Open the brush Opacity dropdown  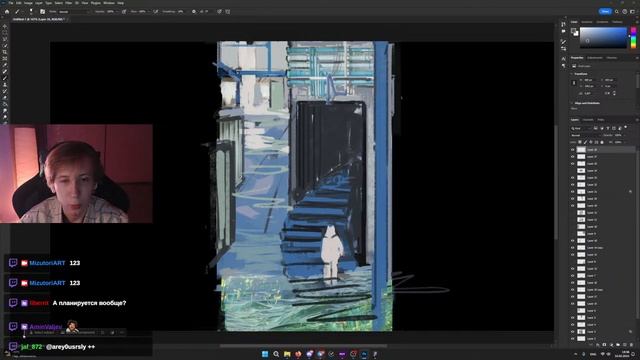click(117, 11)
